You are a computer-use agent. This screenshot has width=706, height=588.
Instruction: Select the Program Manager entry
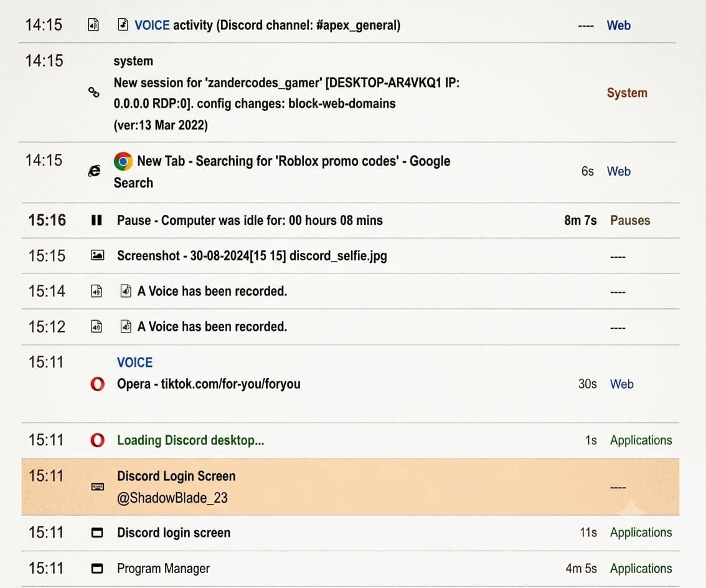click(x=163, y=569)
